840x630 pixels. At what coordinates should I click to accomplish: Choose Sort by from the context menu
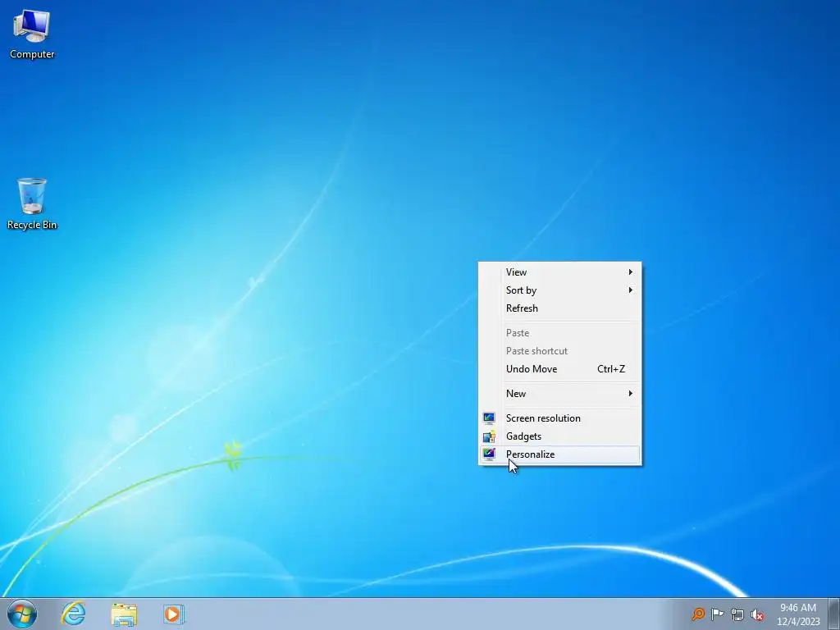tap(559, 290)
